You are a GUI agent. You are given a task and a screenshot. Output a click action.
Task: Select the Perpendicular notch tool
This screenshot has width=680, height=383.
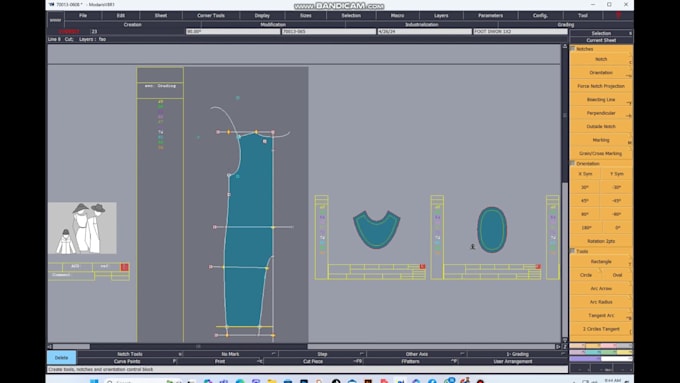601,113
